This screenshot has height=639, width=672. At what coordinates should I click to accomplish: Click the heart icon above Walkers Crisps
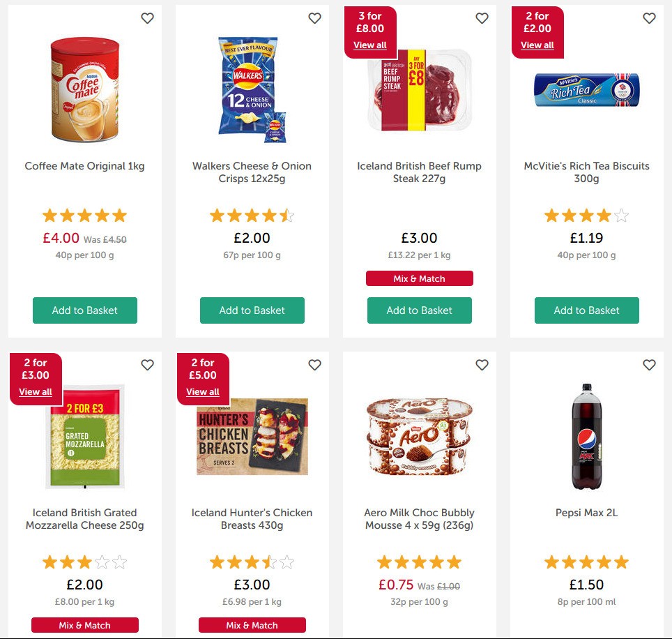pos(314,19)
